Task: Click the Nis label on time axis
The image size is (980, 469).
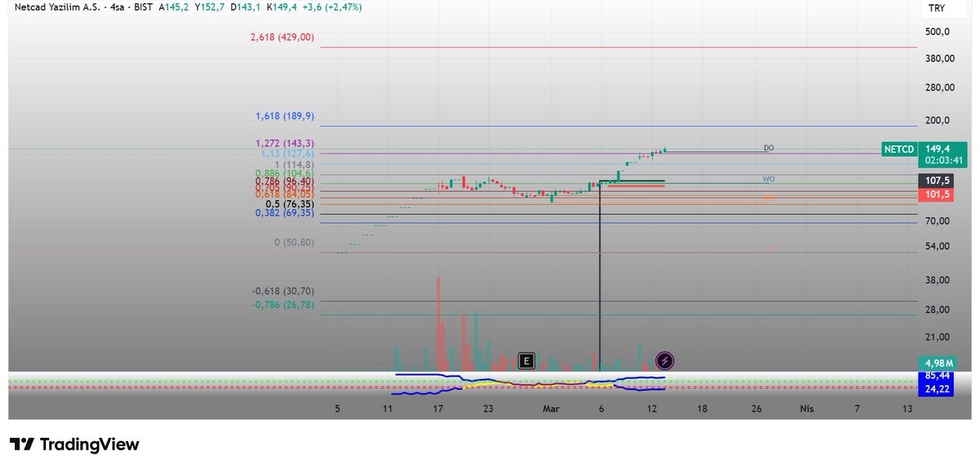Action: [807, 408]
